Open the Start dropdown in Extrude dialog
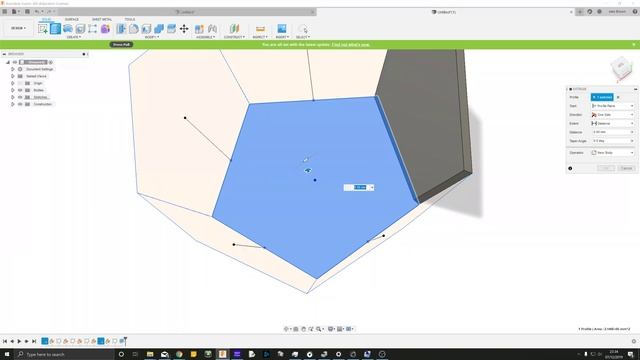Image resolution: width=640 pixels, height=360 pixels. click(613, 106)
